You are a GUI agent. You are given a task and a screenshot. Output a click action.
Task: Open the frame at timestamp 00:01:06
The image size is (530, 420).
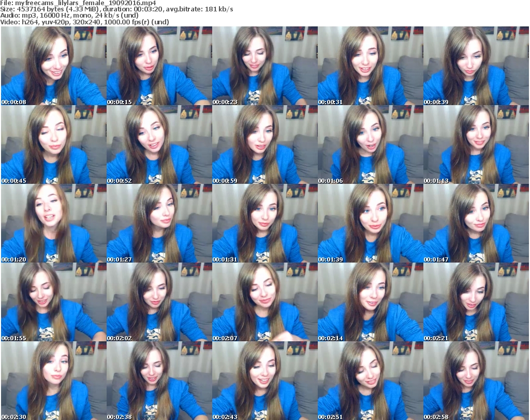coord(371,144)
